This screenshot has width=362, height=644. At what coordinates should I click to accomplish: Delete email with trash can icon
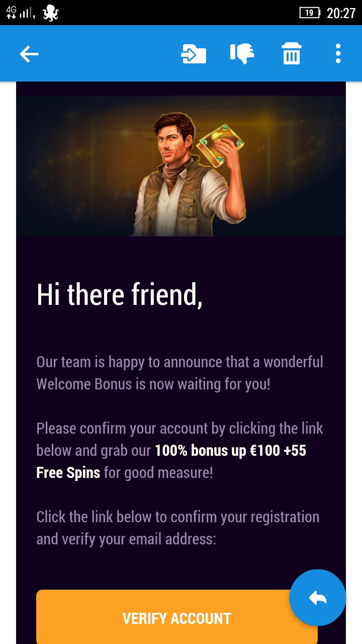[292, 53]
